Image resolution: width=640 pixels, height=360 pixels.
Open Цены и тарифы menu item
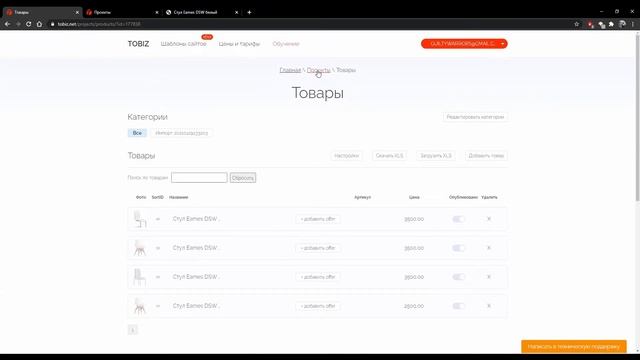click(x=239, y=44)
